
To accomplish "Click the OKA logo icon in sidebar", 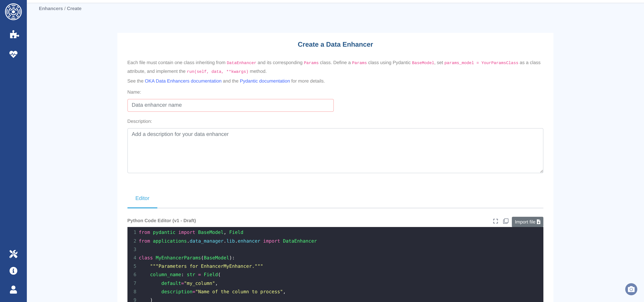I will click(x=13, y=12).
